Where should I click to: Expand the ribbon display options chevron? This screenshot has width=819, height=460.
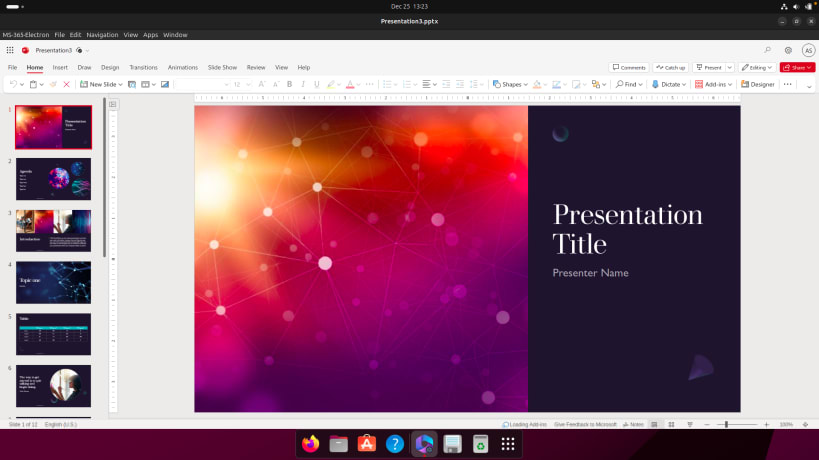[809, 87]
